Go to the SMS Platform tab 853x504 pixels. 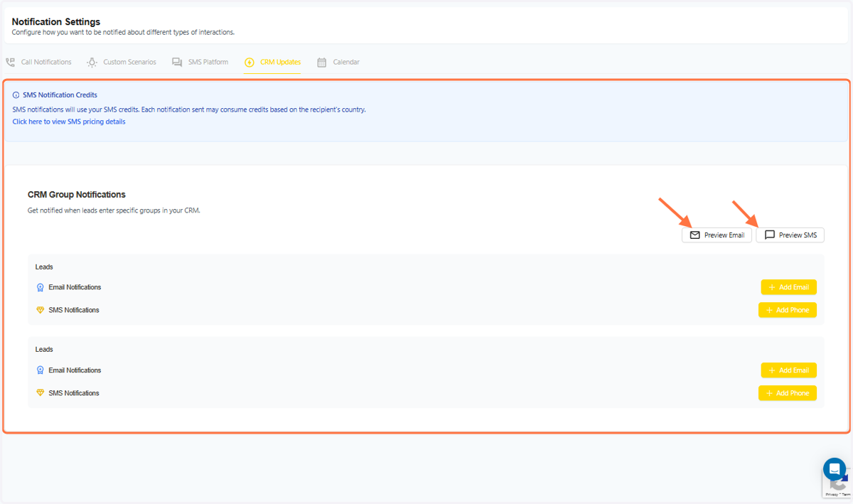pos(200,63)
